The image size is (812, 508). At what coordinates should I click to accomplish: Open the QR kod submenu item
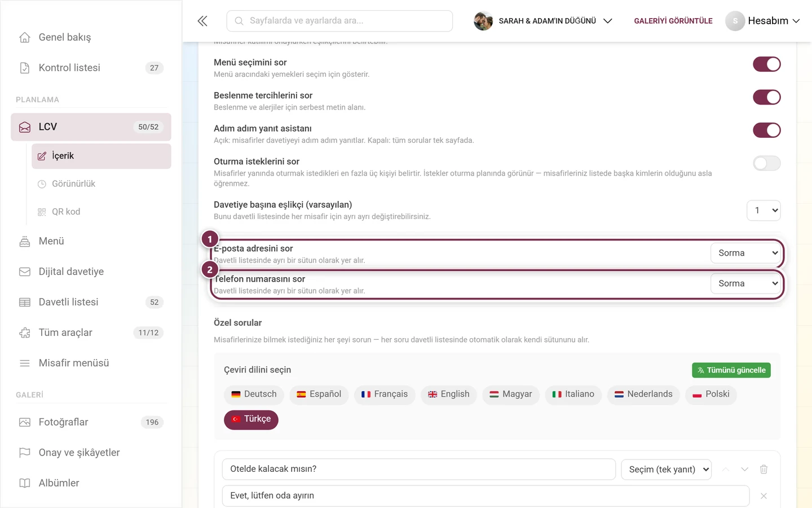(101, 212)
